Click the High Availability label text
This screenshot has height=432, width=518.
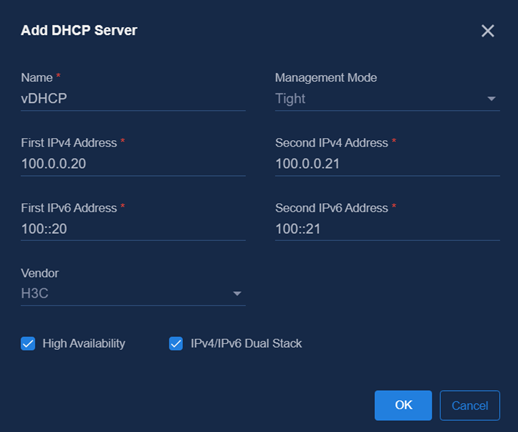(84, 344)
